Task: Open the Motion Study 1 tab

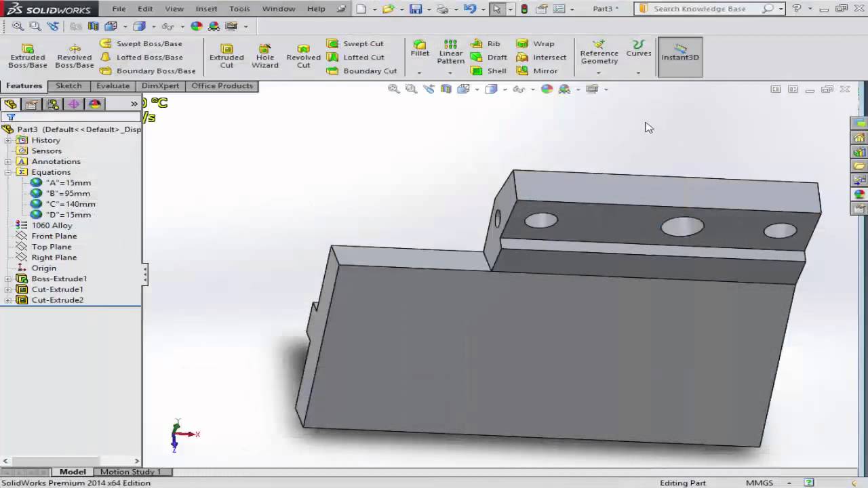Action: click(130, 472)
